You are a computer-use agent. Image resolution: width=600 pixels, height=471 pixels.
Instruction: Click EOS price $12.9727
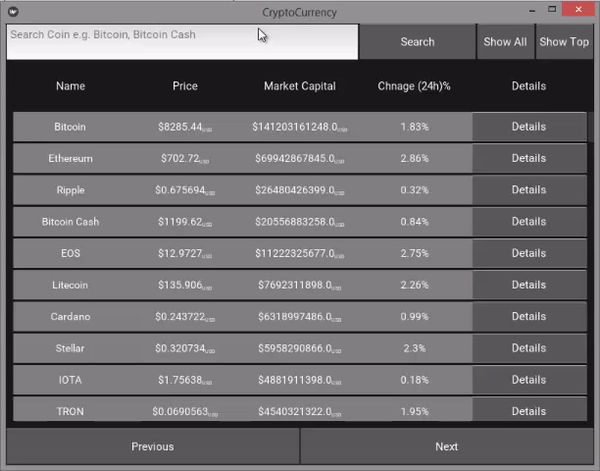pyautogui.click(x=185, y=253)
